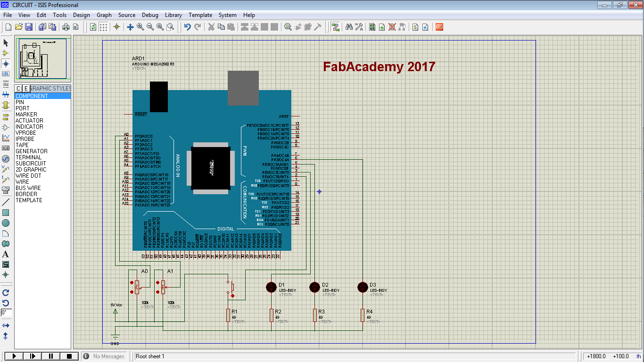This screenshot has width=644, height=362.
Task: Zoom to selected area icon
Action: pyautogui.click(x=170, y=27)
